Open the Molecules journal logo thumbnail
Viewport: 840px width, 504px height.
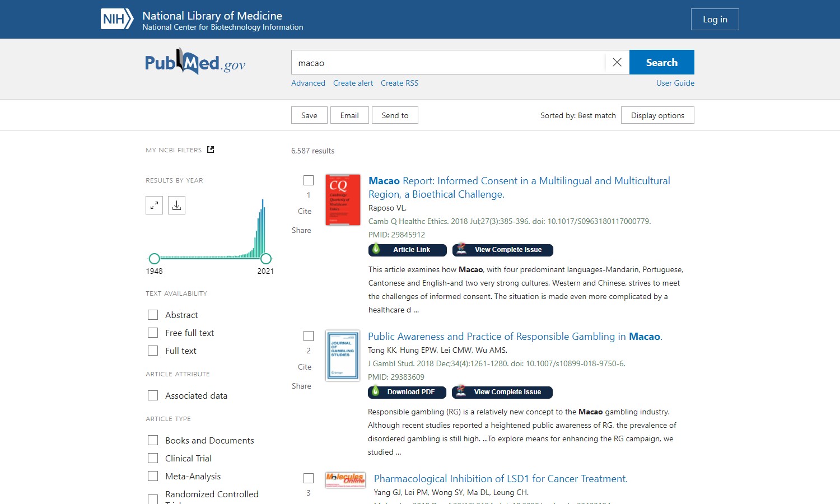click(346, 480)
